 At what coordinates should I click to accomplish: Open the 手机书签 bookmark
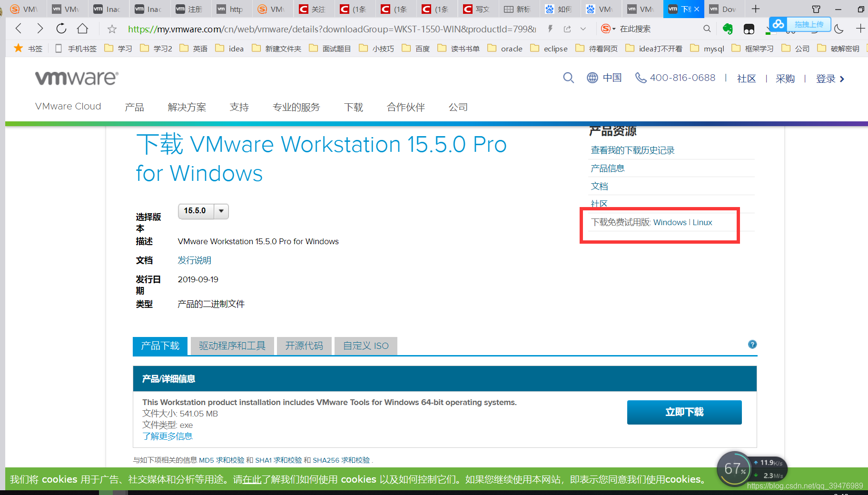(x=76, y=49)
